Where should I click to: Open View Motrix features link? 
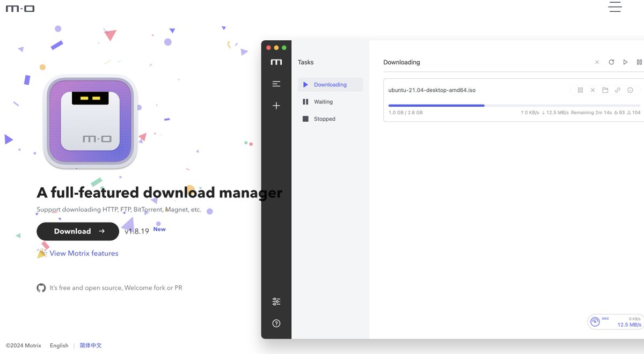pos(84,253)
